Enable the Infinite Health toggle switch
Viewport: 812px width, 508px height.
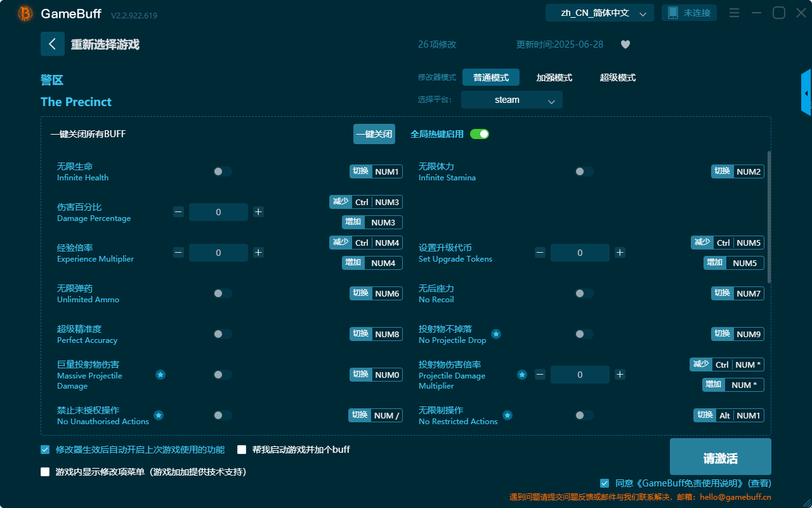[222, 171]
